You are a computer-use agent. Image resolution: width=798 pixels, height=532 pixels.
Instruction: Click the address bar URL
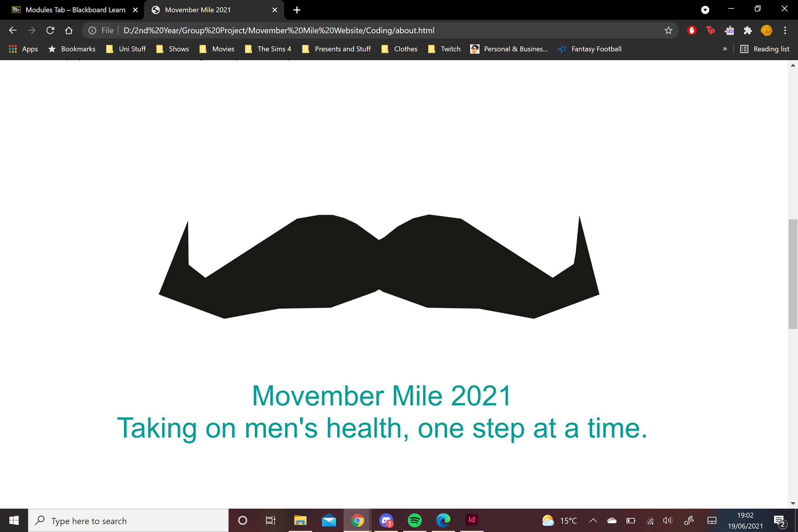click(279, 30)
